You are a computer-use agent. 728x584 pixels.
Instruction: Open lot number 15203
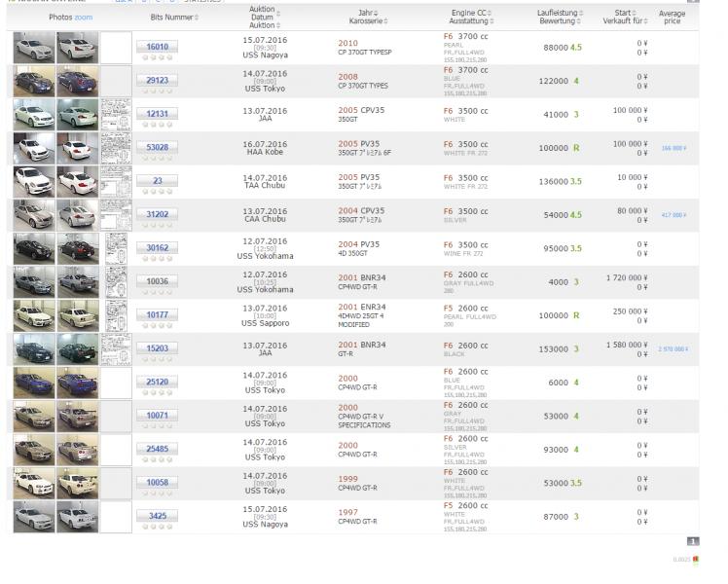pos(158,348)
